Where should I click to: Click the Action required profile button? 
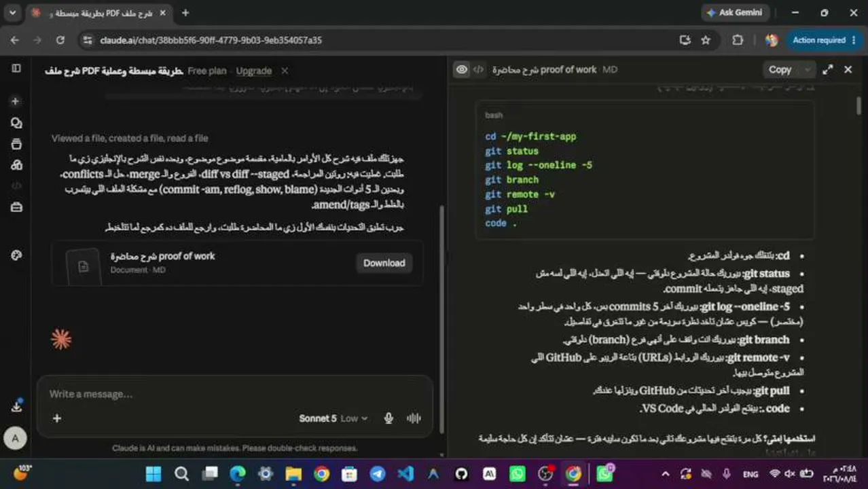[825, 40]
